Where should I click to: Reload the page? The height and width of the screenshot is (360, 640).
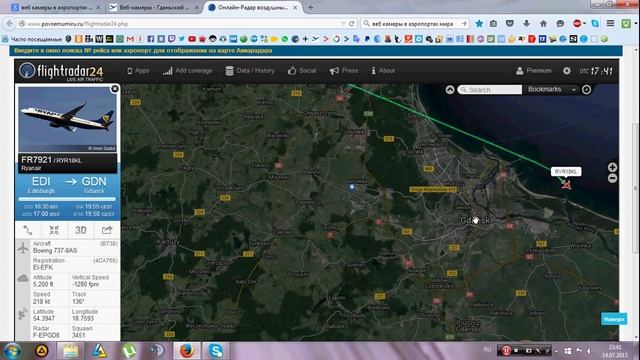click(351, 24)
